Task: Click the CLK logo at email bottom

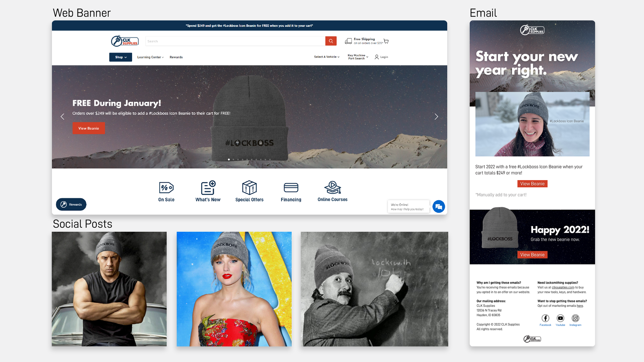Action: [x=532, y=339]
